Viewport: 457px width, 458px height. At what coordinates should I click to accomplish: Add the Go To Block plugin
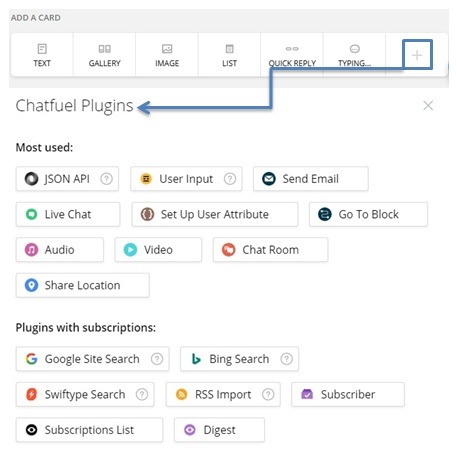tap(368, 214)
